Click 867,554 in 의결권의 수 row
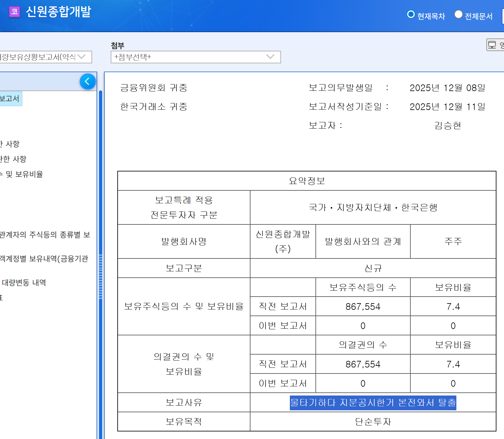Image resolution: width=504 pixels, height=439 pixels. (363, 364)
